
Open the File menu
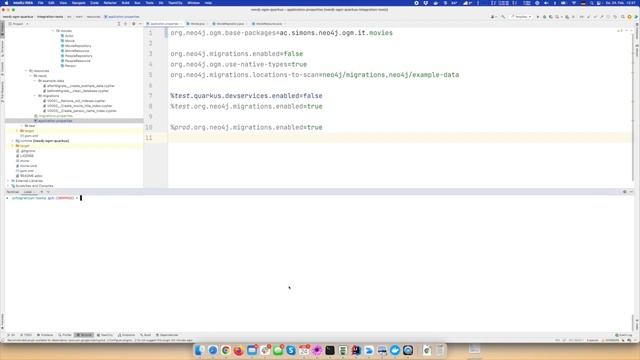click(x=41, y=3)
